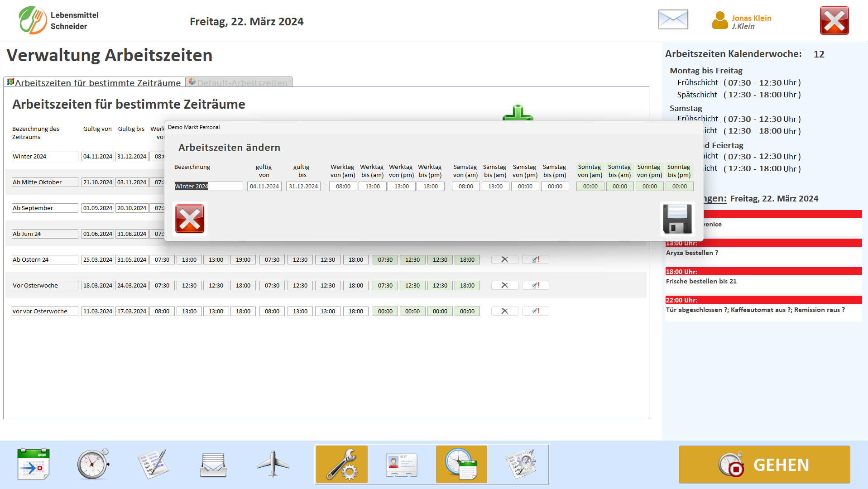Select Arbeitszeiten für bestimmte Zeiträume tab
The image size is (868, 489).
pyautogui.click(x=94, y=82)
